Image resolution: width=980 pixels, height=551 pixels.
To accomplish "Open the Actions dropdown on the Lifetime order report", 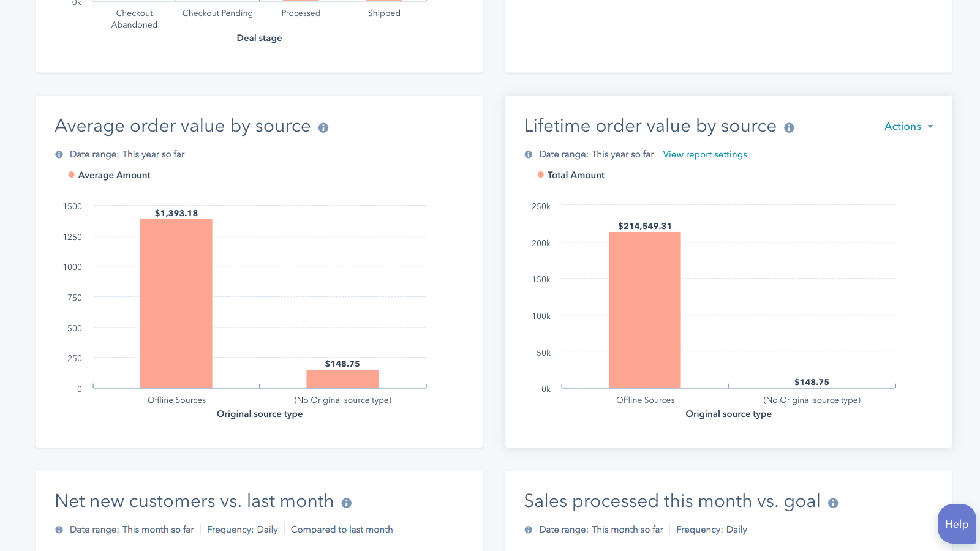I will coord(908,126).
